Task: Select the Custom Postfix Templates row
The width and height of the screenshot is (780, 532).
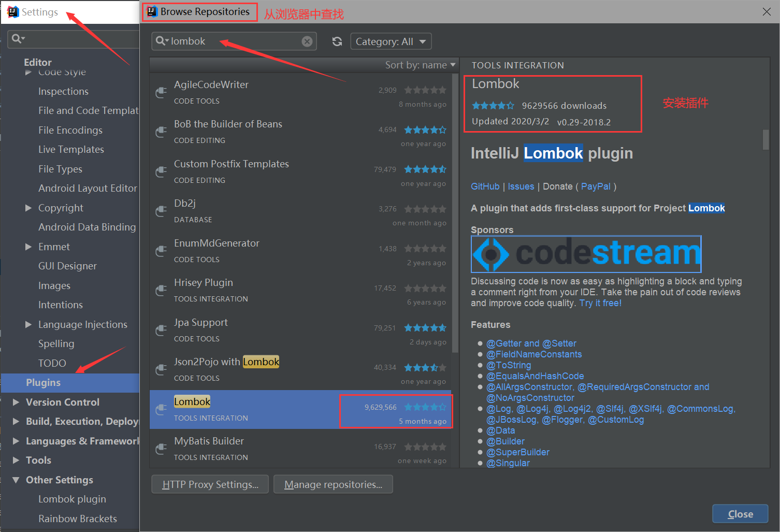Action: pyautogui.click(x=300, y=172)
